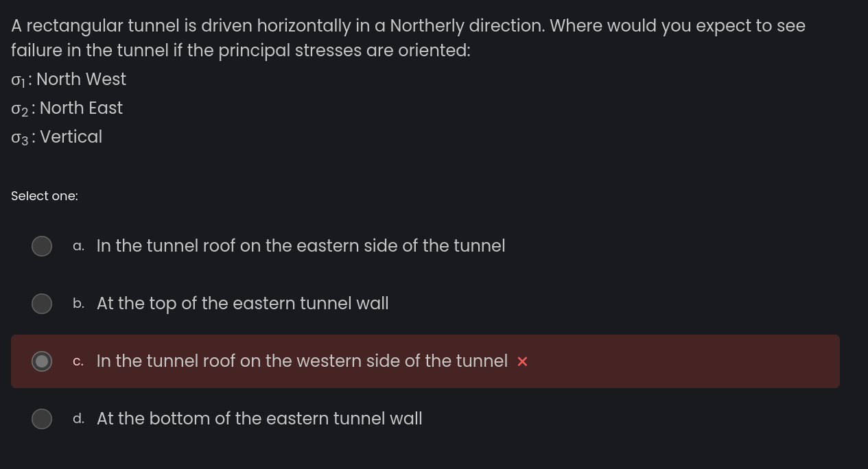
Task: Click the option label letter 'a.'
Action: click(x=78, y=245)
